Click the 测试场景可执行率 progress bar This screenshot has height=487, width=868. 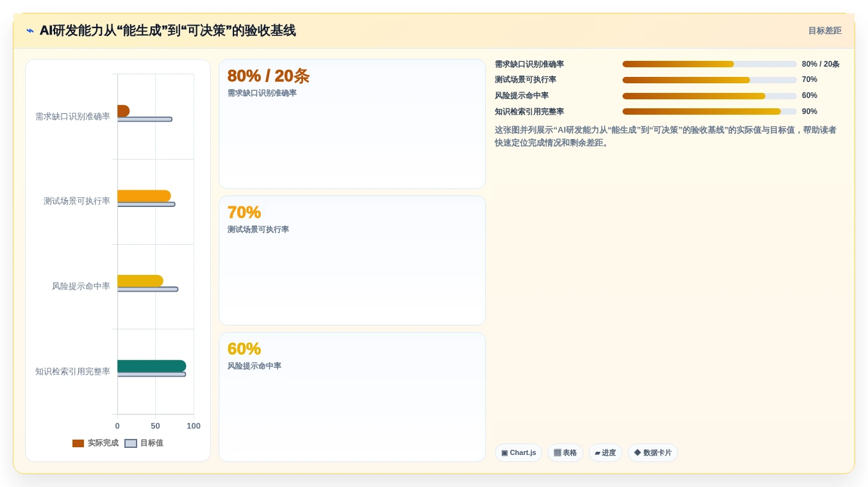point(710,80)
